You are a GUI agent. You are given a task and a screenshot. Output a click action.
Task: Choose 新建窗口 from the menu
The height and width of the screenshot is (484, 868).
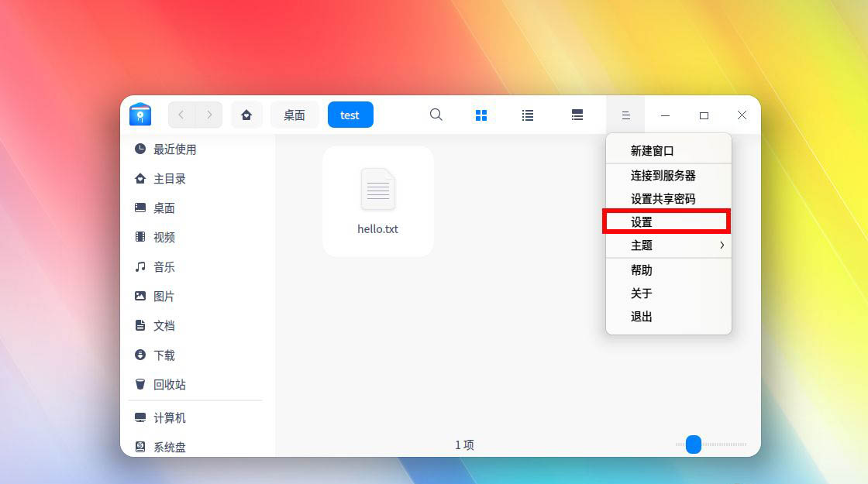coord(669,150)
